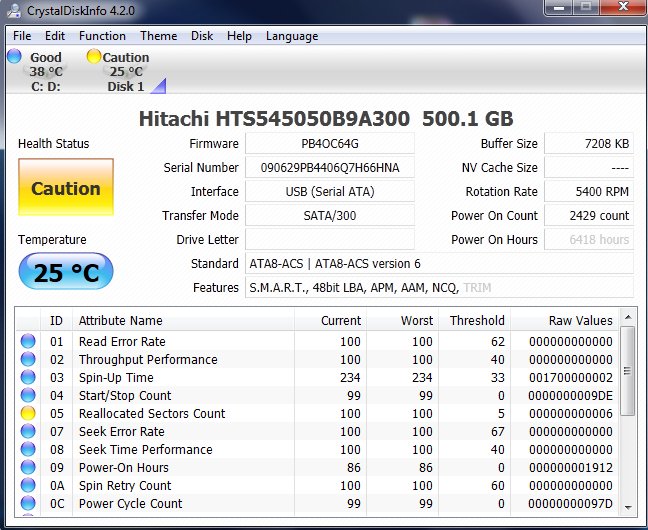Click the yellow Caution health status button
648x530 pixels.
66,187
